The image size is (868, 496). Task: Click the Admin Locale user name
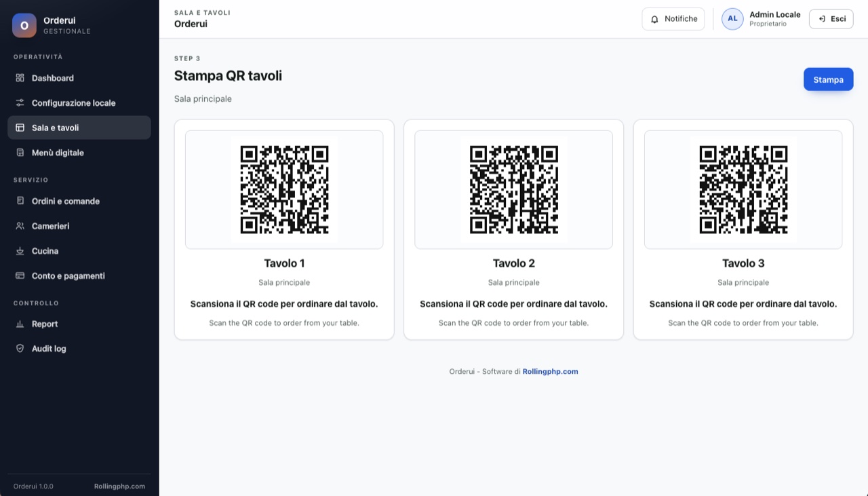[x=775, y=14]
